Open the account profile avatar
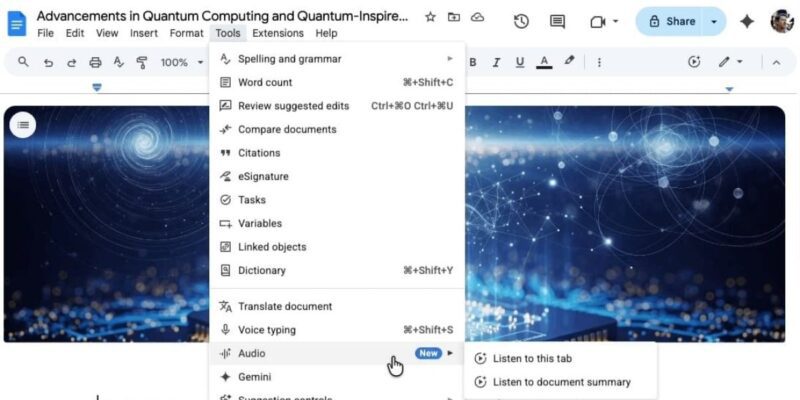Image resolution: width=800 pixels, height=400 pixels. click(782, 21)
